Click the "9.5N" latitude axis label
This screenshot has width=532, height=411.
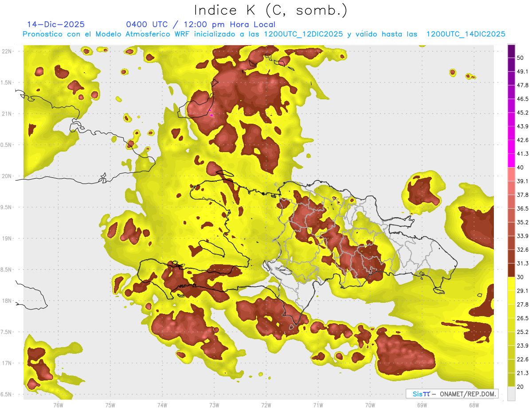tap(7, 207)
